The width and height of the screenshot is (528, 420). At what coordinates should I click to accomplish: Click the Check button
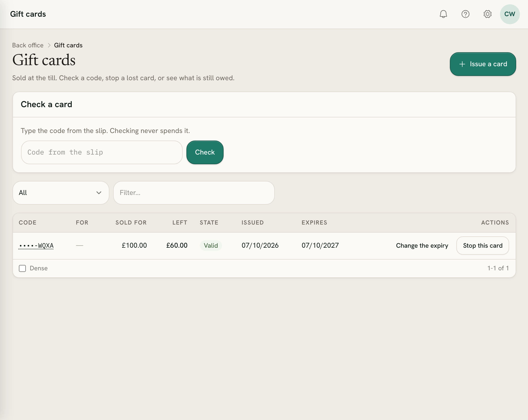pyautogui.click(x=205, y=152)
